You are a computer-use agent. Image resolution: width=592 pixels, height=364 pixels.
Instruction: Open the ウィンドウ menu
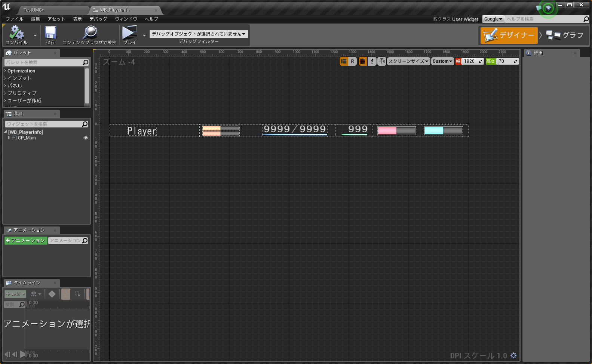[x=126, y=19]
